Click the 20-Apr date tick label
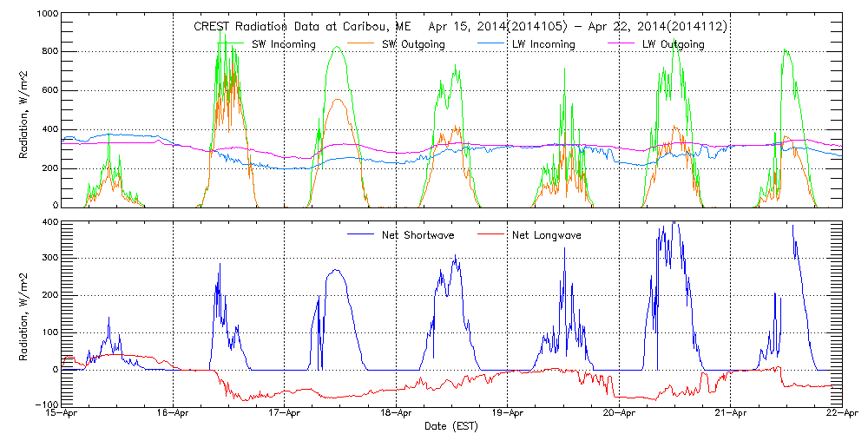Viewport: 868px width, 434px height. coord(619,414)
